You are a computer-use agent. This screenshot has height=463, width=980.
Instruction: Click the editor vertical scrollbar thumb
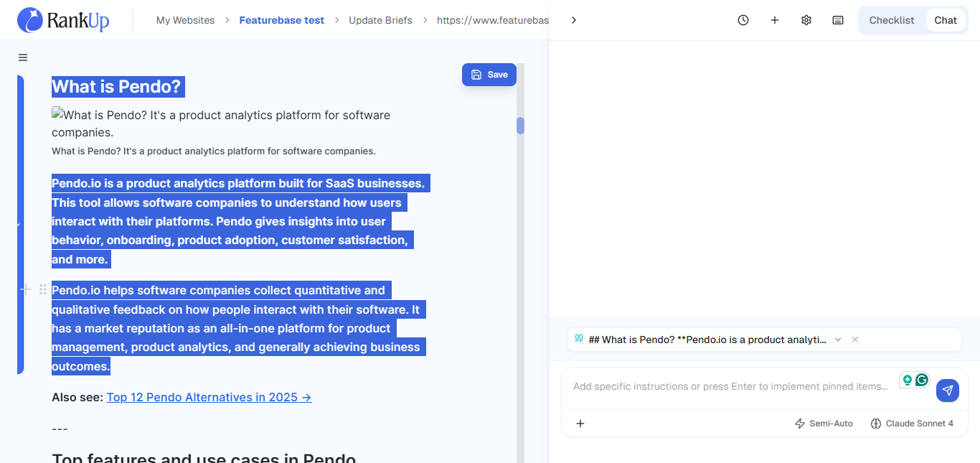pos(520,126)
